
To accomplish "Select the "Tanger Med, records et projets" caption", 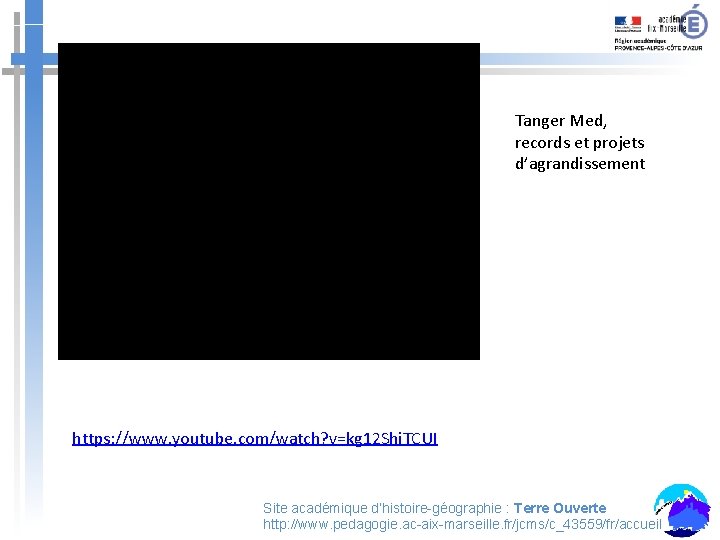I will [579, 142].
